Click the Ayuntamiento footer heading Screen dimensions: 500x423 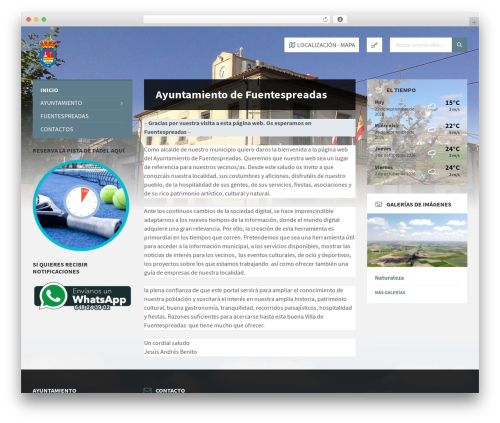click(x=54, y=390)
